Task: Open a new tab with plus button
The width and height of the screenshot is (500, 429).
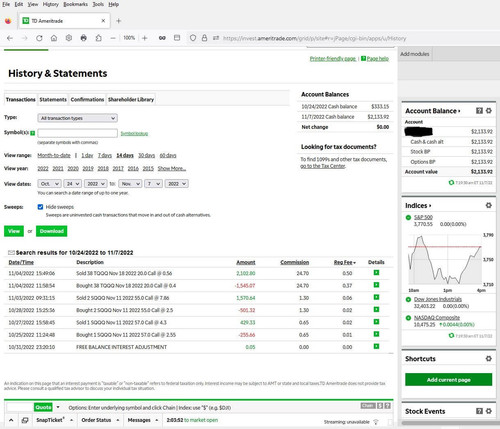Action: [x=118, y=21]
